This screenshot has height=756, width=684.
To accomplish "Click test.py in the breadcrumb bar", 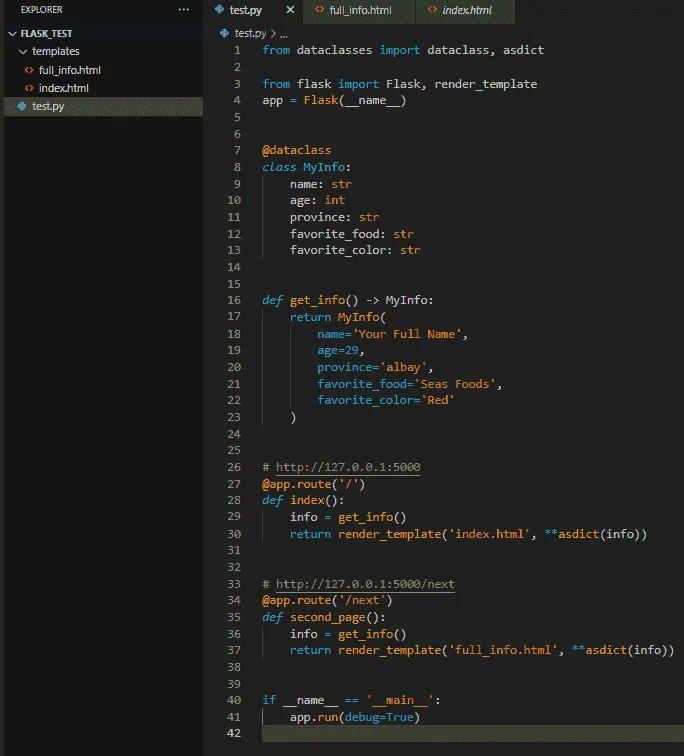I will [250, 33].
